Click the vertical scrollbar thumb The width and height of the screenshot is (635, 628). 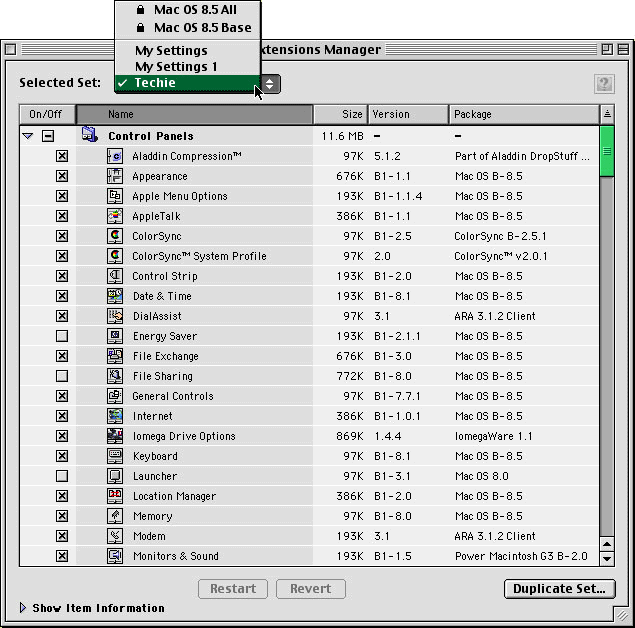[x=607, y=155]
